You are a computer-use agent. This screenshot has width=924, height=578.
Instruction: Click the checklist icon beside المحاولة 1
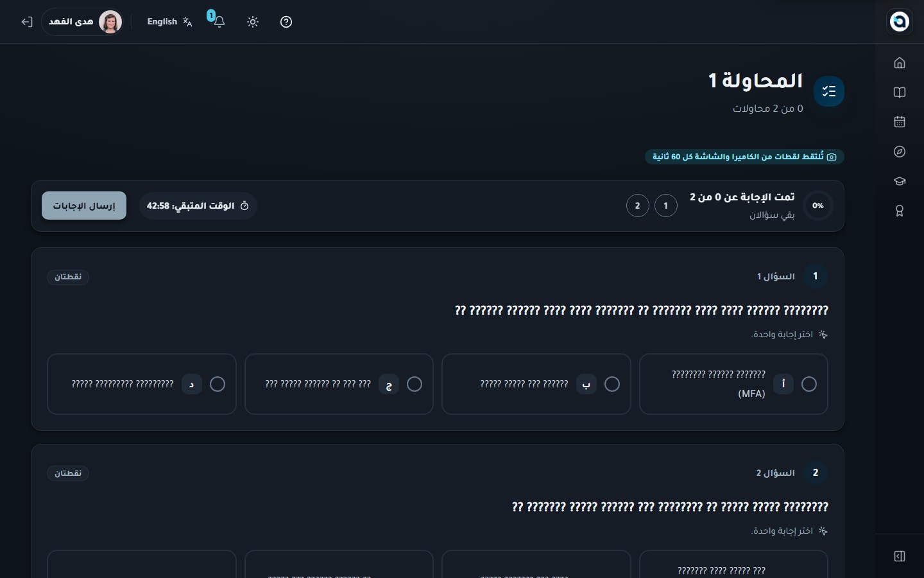829,91
